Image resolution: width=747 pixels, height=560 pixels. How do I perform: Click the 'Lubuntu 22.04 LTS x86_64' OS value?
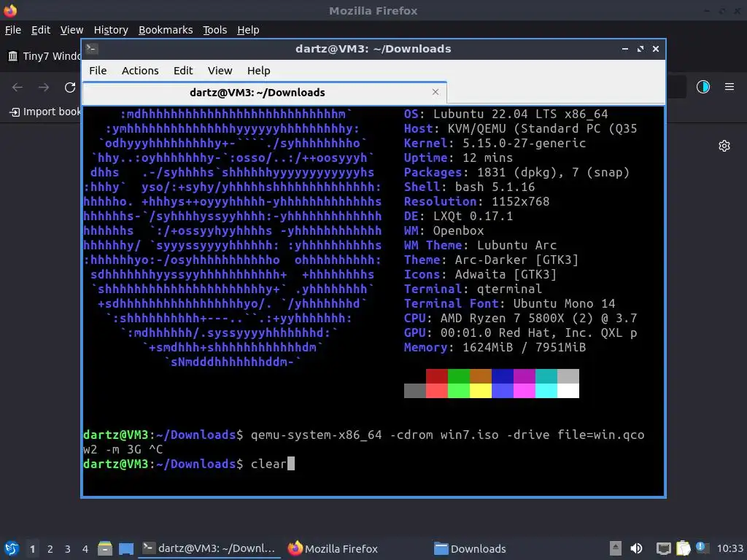tap(521, 114)
